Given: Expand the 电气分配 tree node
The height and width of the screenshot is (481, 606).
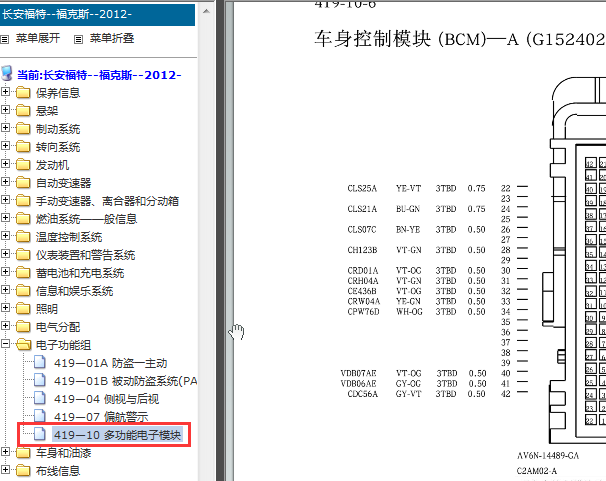Looking at the screenshot, I should 5,326.
